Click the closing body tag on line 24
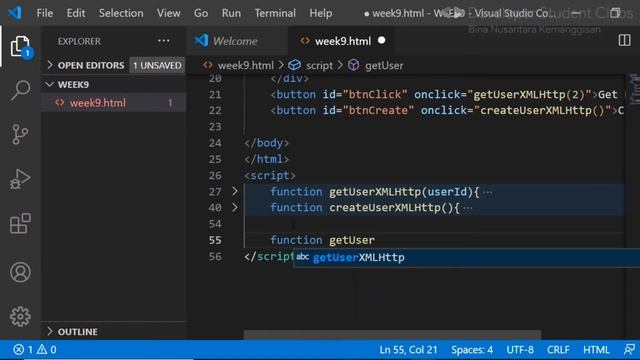This screenshot has height=360, width=640. coord(267,143)
